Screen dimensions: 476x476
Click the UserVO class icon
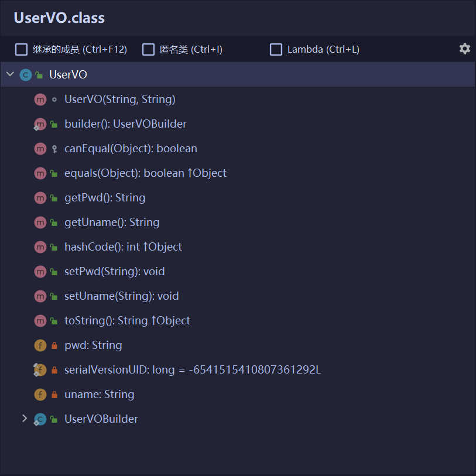[25, 75]
